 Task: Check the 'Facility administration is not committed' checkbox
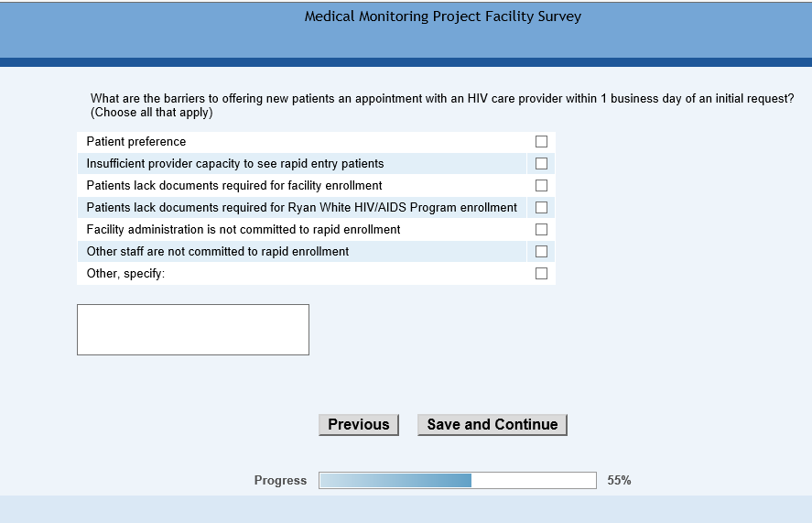[541, 230]
